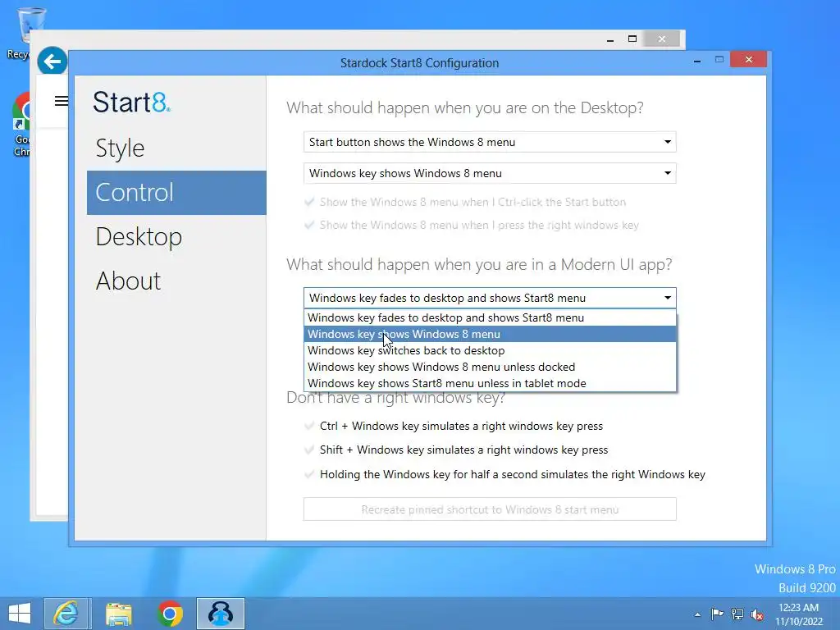Switch to the Desktop section

tap(139, 237)
